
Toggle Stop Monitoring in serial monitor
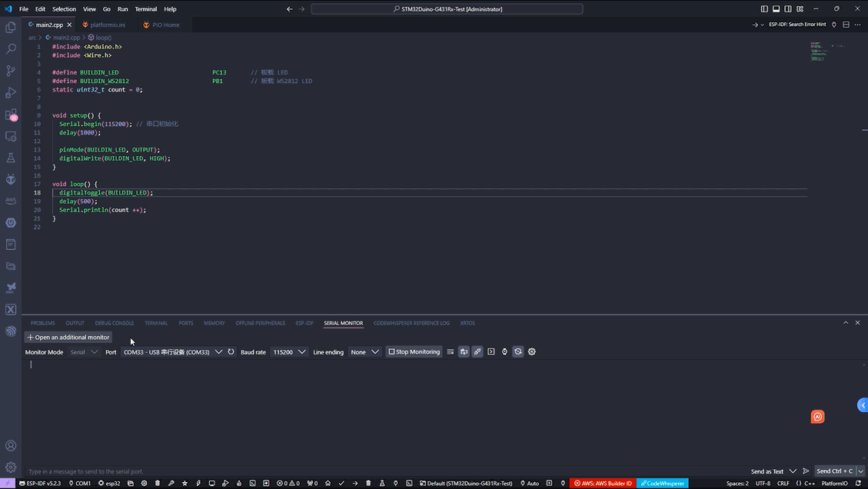pyautogui.click(x=414, y=352)
